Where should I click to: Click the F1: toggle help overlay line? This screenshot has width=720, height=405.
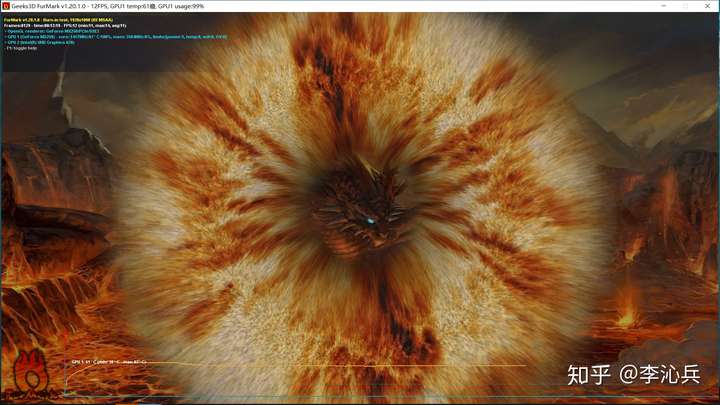click(x=21, y=48)
